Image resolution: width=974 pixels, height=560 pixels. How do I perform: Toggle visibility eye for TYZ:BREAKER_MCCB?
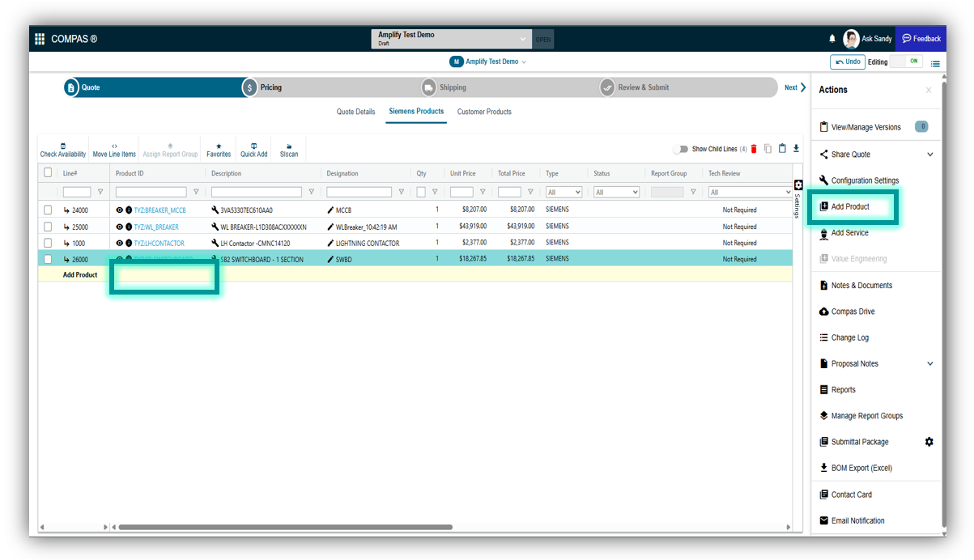click(120, 210)
